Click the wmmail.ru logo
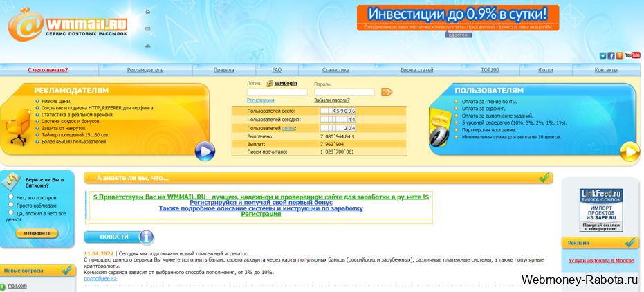The width and height of the screenshot is (644, 292). click(68, 24)
